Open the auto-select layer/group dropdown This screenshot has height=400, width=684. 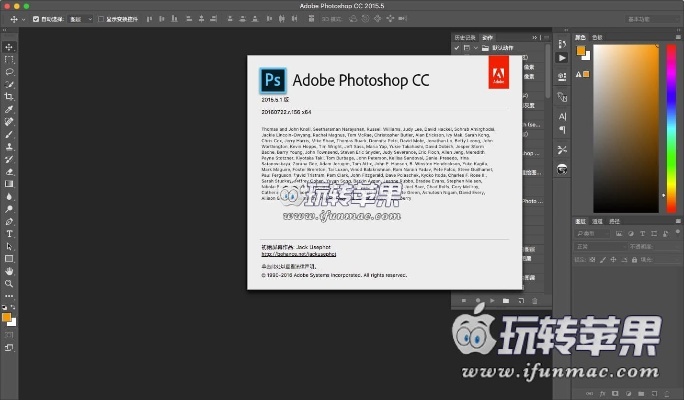(81, 19)
